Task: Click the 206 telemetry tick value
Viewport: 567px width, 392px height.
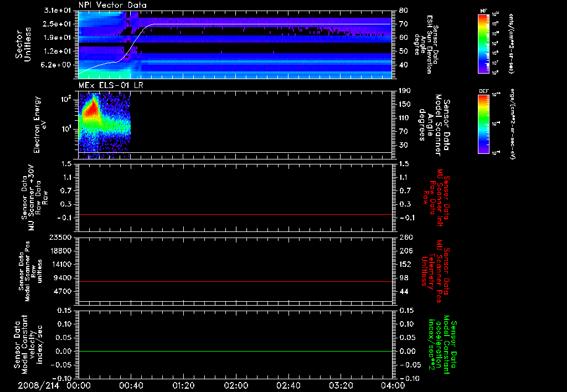Action: [x=406, y=251]
